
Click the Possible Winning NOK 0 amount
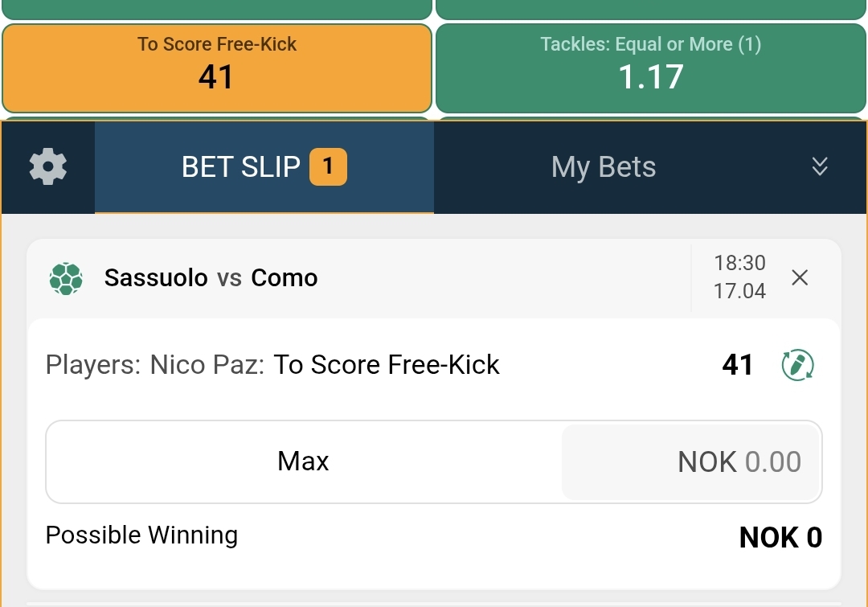pyautogui.click(x=780, y=538)
